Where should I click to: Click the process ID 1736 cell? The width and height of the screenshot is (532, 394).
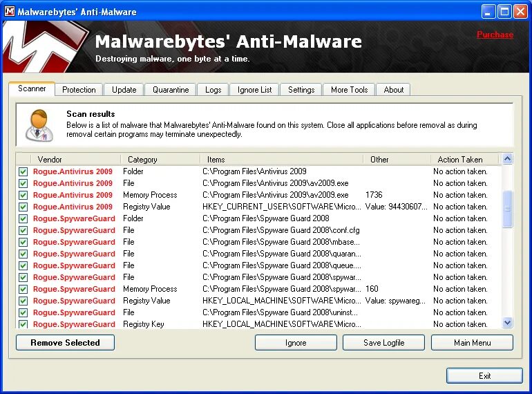tap(374, 195)
